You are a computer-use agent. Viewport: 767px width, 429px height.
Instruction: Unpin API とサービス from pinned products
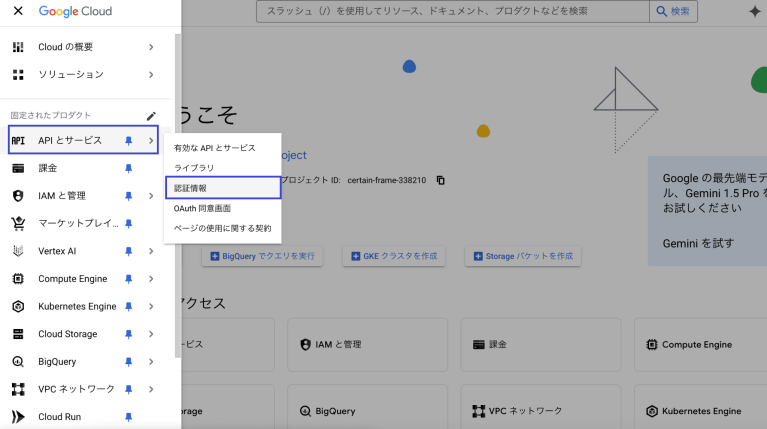129,141
